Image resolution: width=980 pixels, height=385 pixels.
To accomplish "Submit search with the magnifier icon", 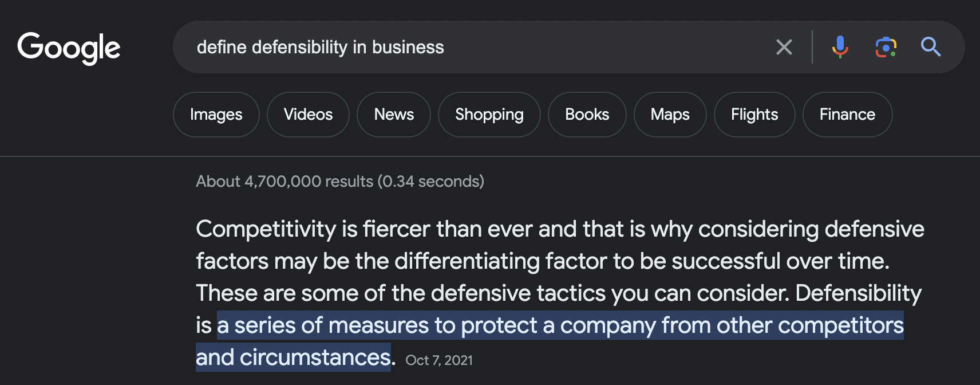I will coord(931,47).
